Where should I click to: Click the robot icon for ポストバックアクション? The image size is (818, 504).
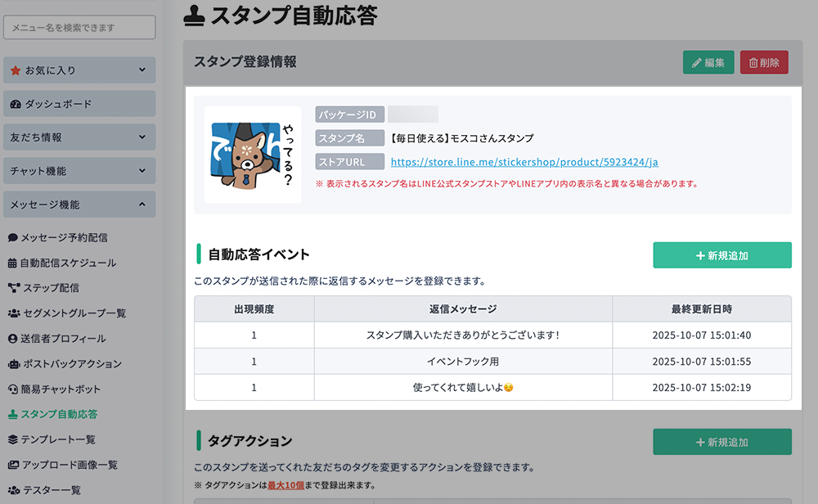coord(13,364)
